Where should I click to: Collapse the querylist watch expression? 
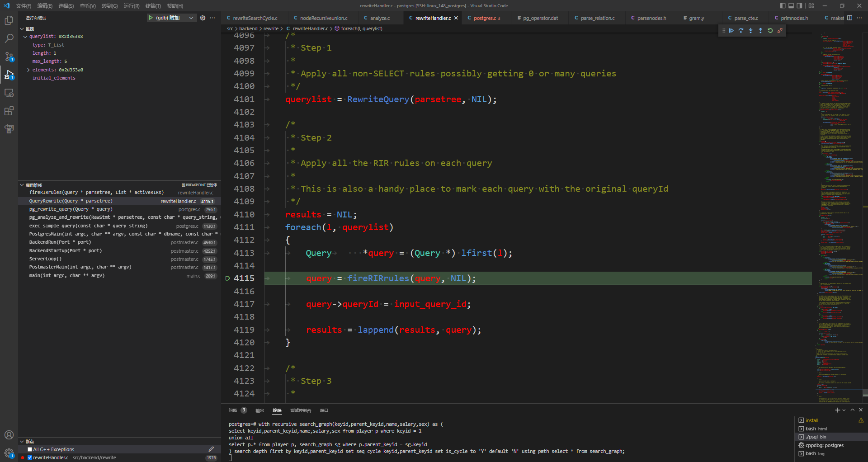click(25, 37)
